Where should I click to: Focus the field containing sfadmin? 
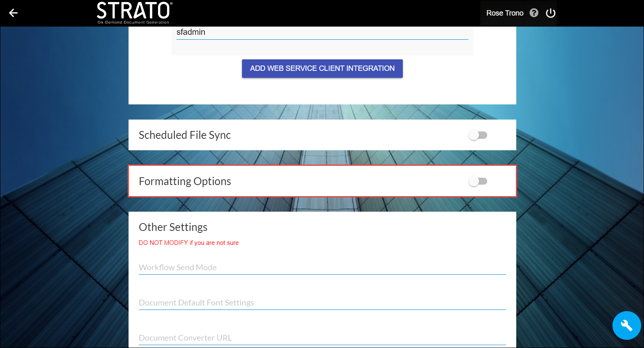pos(322,32)
